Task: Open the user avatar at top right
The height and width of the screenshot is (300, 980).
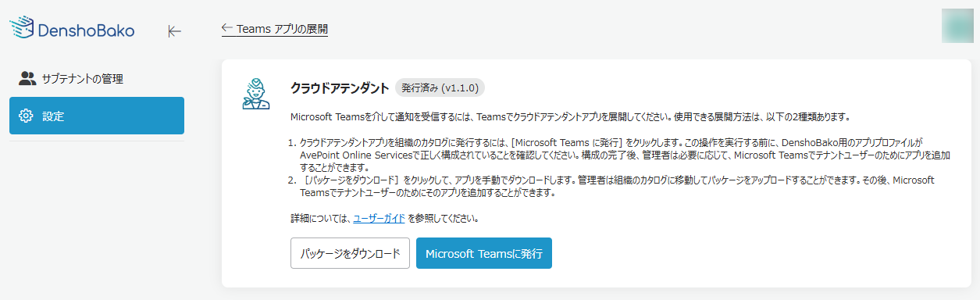Action: 957,26
